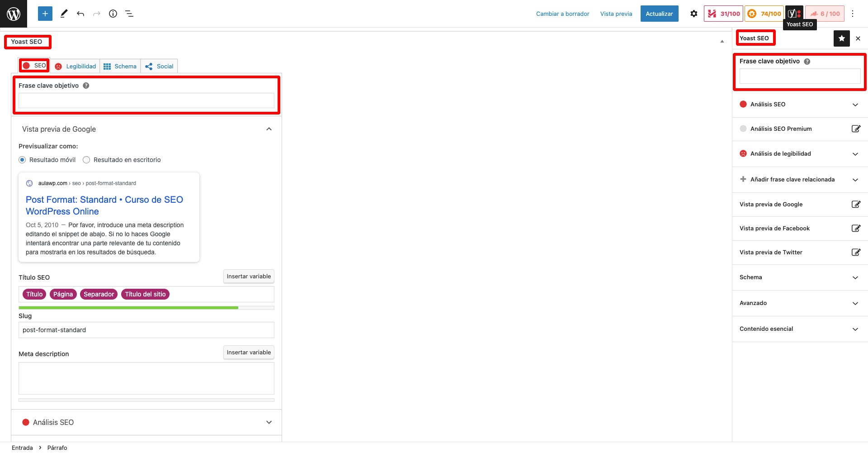This screenshot has width=868, height=453.
Task: Expand Contenido esencial in the sidebar
Action: click(x=855, y=329)
